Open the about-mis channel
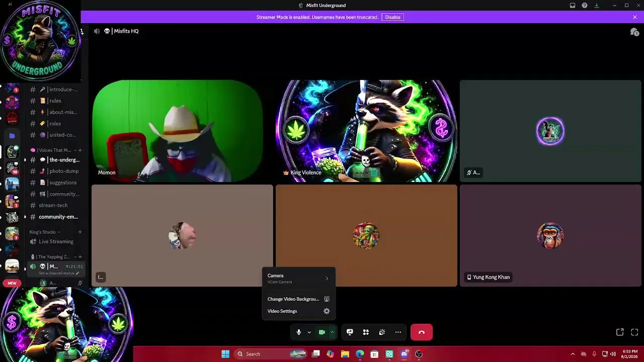Viewport: 644px width, 362px height. (x=55, y=112)
